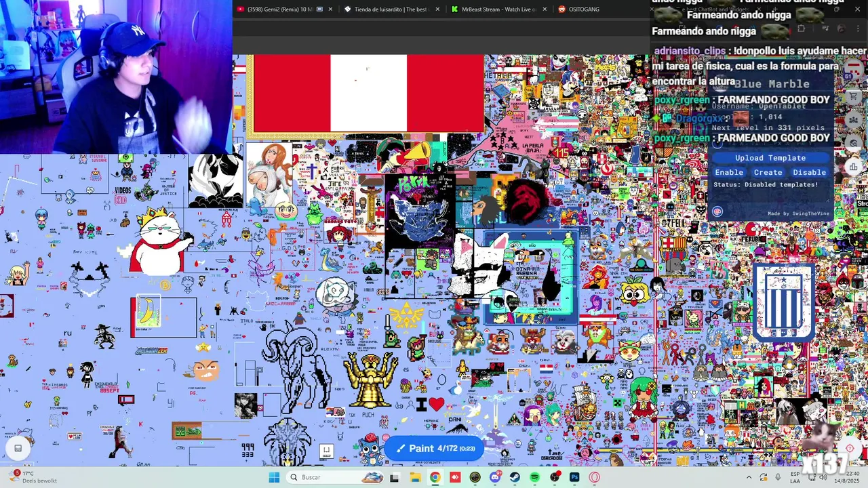Click the Create template button

tap(768, 172)
